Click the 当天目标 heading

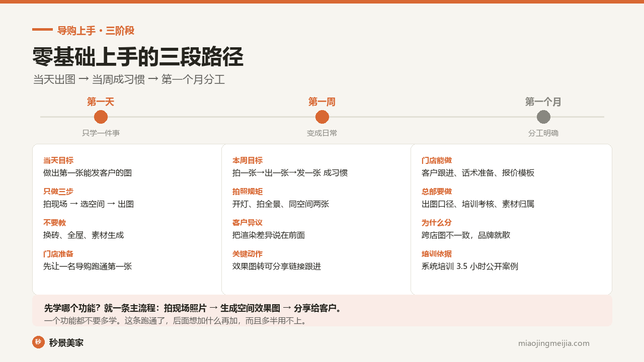(x=58, y=160)
